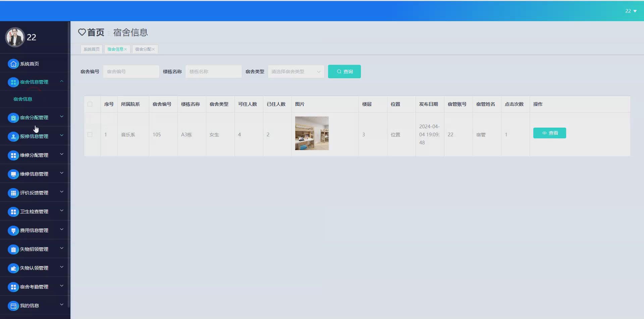Click the 宿舍信息 page title text
The image size is (644, 319).
click(130, 32)
